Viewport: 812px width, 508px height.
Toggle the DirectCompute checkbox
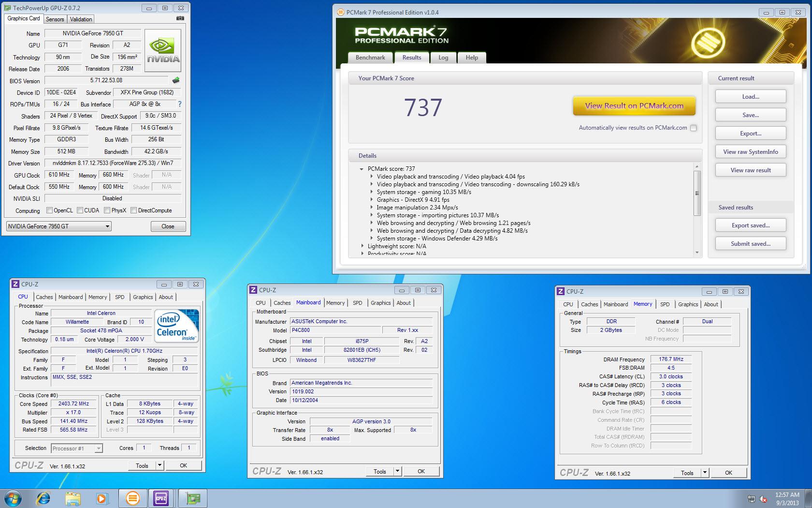pos(133,210)
